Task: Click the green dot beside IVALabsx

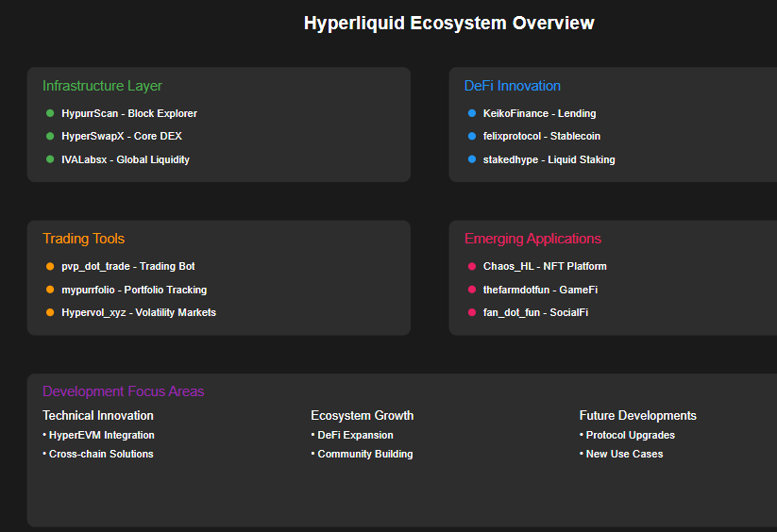Action: [x=50, y=159]
